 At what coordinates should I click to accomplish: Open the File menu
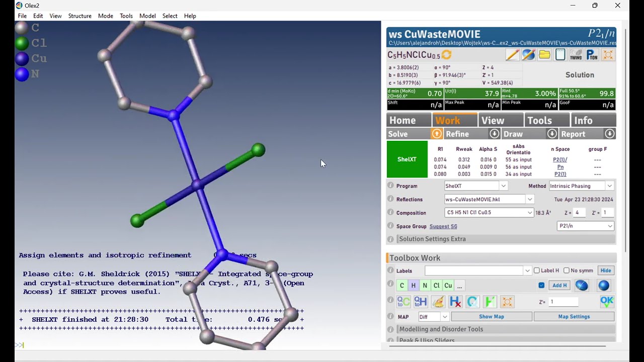22,16
